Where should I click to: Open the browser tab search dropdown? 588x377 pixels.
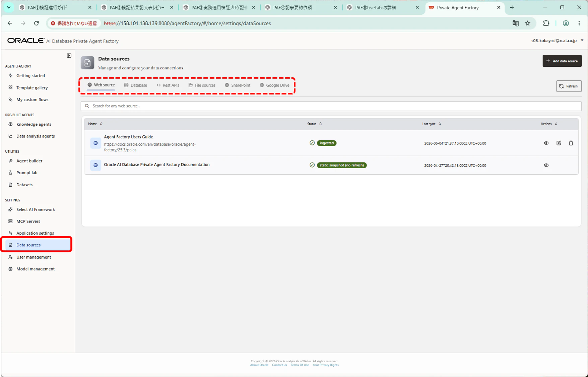click(x=9, y=7)
